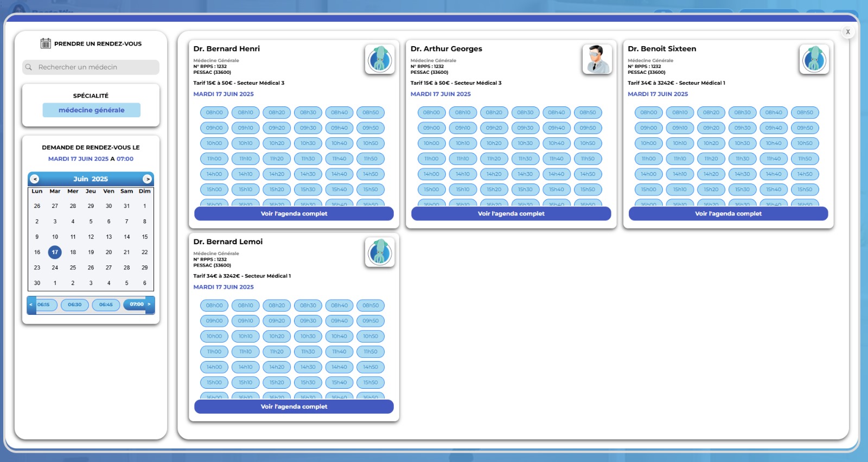
Task: Choose June 18 in the calendar
Action: [73, 252]
